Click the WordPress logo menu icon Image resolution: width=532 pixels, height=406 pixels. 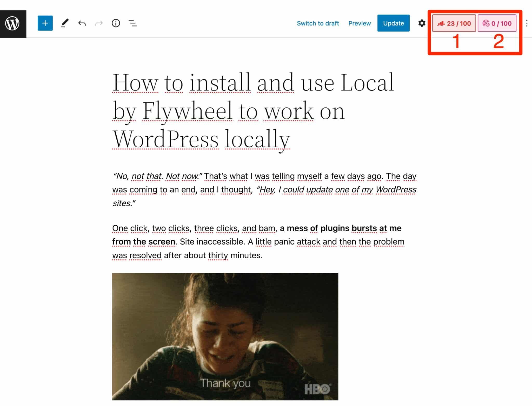12,23
